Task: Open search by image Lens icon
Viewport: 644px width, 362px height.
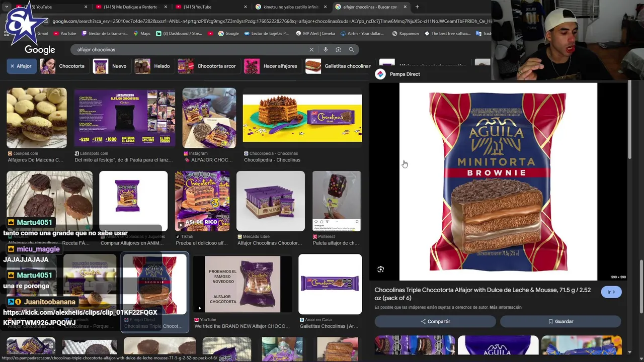Action: pos(338,50)
